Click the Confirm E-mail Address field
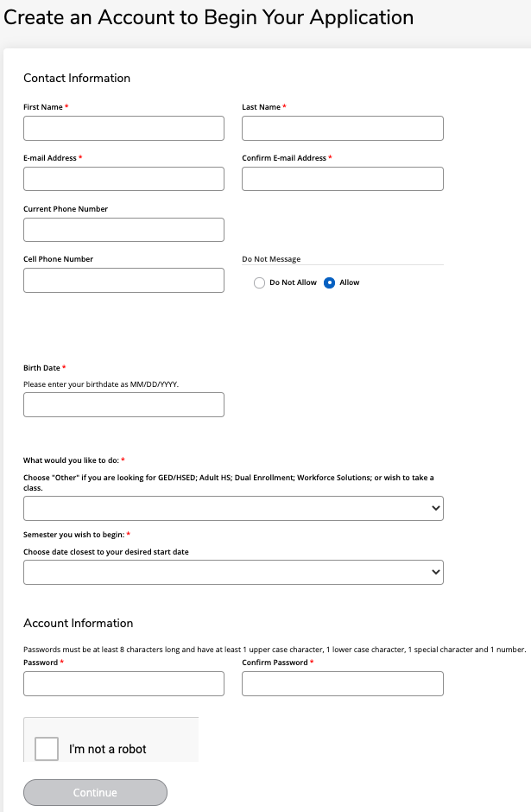 pos(343,179)
